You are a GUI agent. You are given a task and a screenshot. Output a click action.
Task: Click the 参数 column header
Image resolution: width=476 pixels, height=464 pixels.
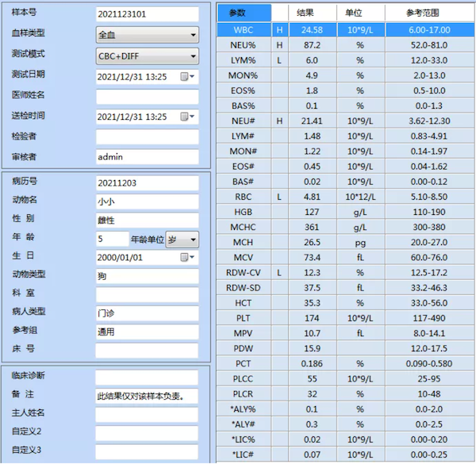[244, 13]
